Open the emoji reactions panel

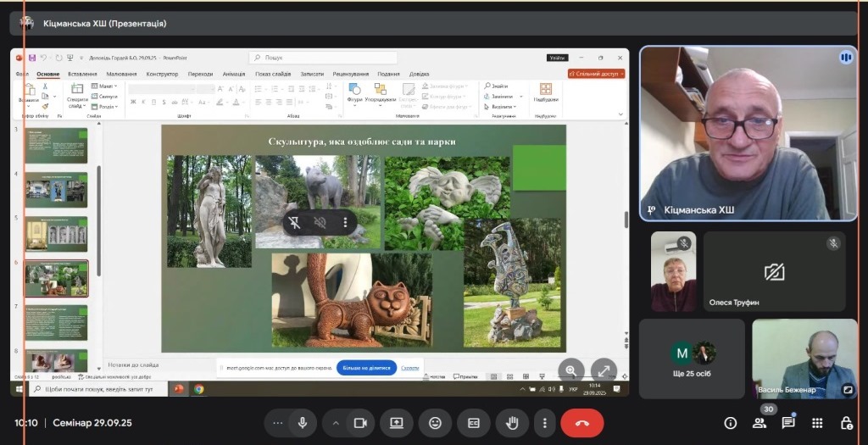[x=435, y=423]
